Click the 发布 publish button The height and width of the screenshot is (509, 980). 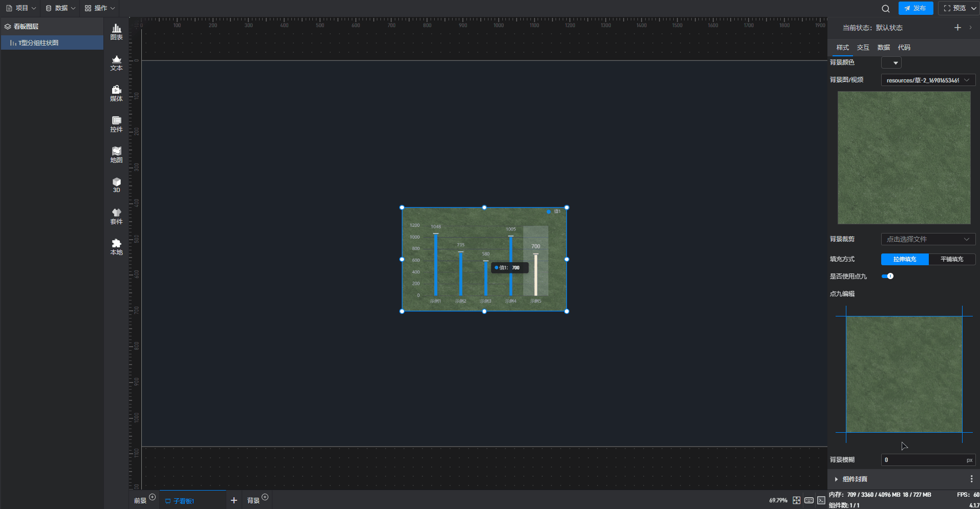915,8
